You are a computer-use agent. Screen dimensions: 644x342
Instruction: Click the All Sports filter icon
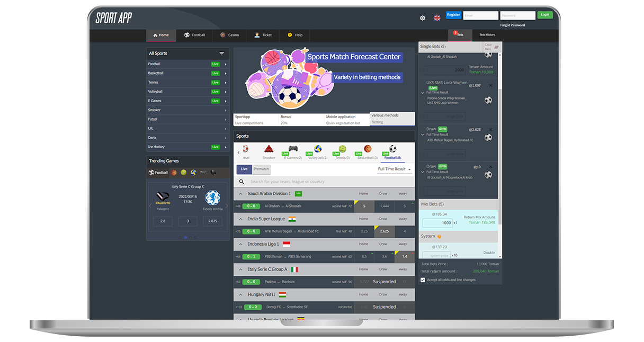click(x=222, y=53)
